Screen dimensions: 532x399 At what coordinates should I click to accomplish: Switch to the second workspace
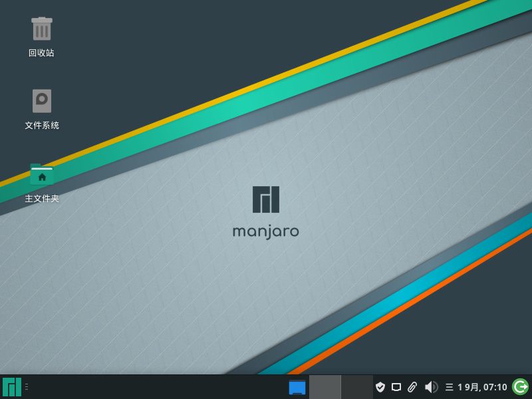point(357,387)
